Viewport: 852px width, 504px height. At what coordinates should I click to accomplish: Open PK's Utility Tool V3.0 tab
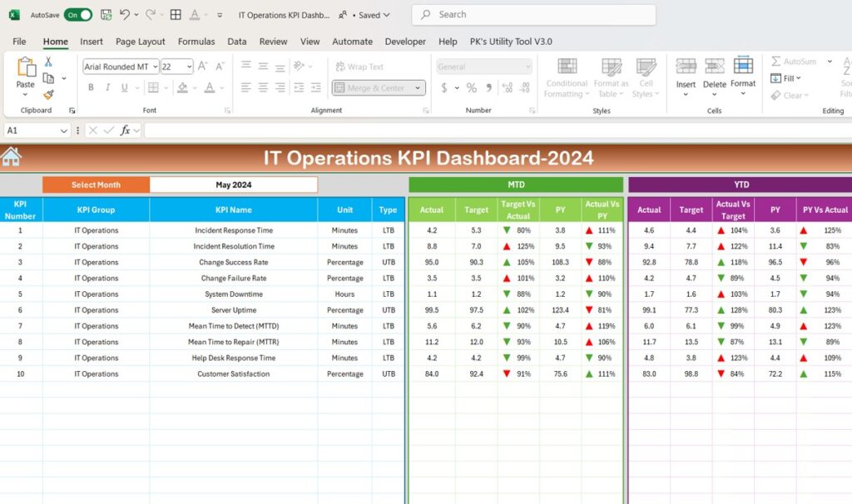click(511, 42)
